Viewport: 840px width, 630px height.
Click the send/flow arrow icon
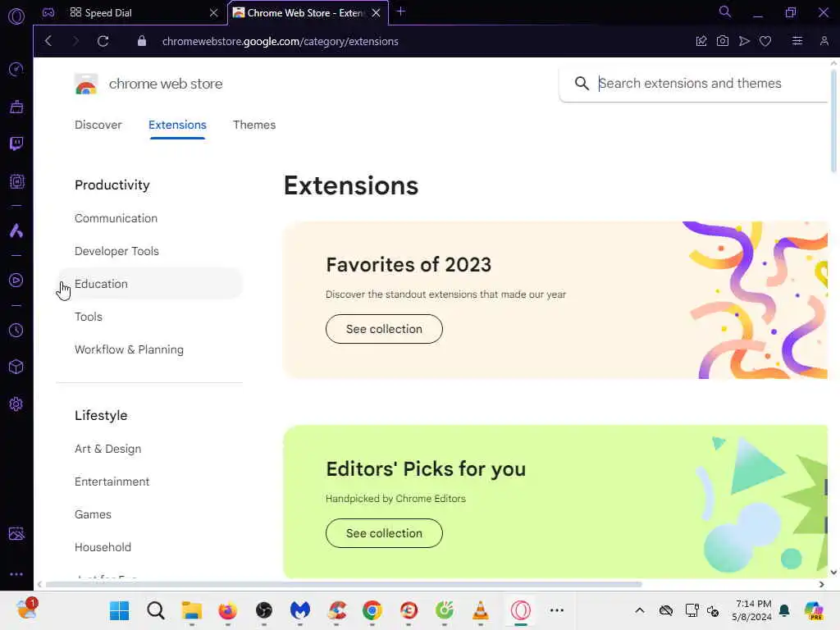coord(743,41)
